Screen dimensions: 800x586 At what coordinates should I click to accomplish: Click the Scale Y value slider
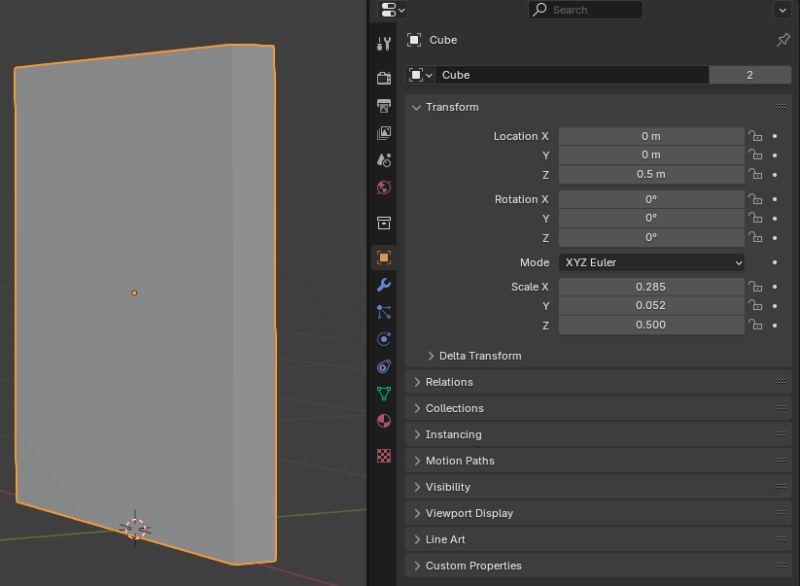pyautogui.click(x=651, y=305)
